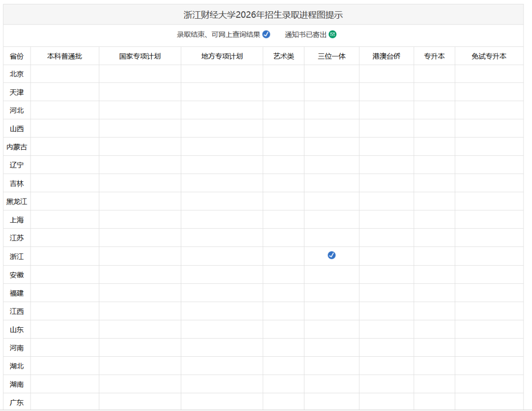Select the 吉林 province row label
The width and height of the screenshot is (532, 411).
click(17, 184)
